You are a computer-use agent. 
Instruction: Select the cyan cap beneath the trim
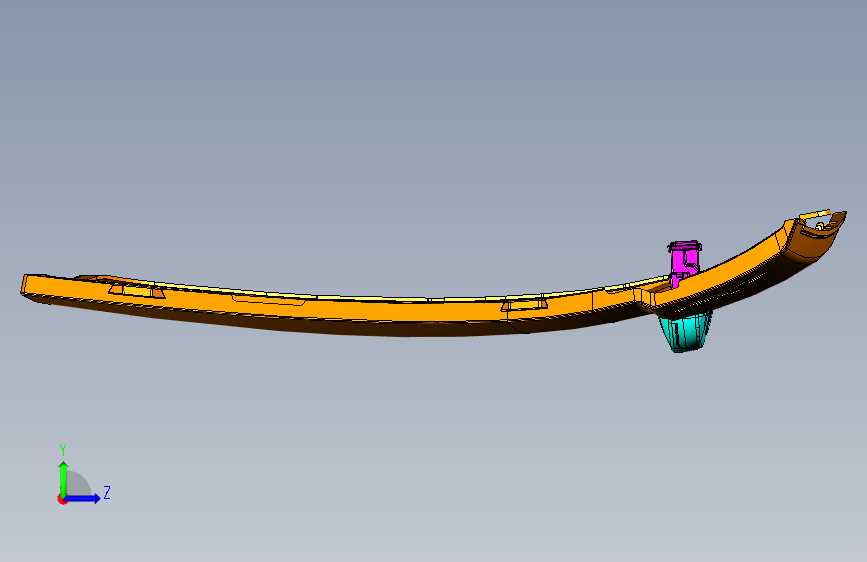(x=685, y=331)
